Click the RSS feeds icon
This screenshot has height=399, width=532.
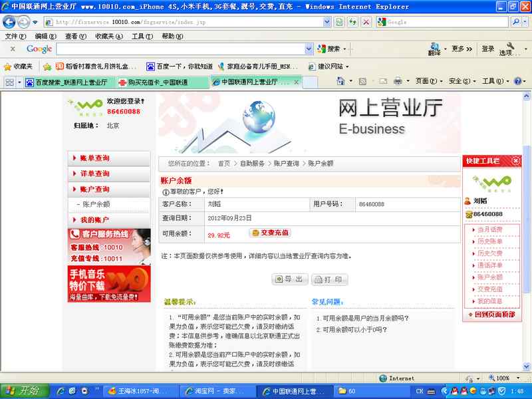tap(362, 81)
